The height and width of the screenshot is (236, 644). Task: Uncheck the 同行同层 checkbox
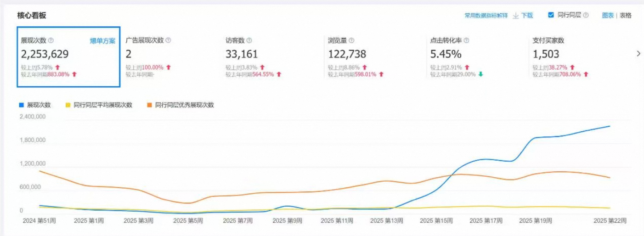(551, 15)
